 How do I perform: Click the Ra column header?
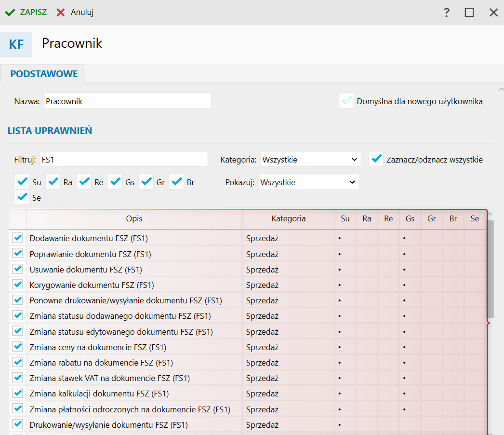tap(367, 219)
